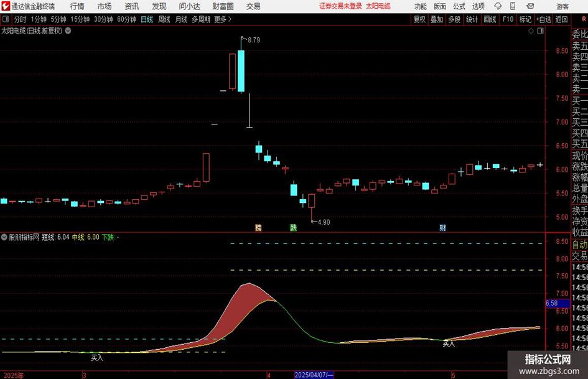The height and width of the screenshot is (379, 588).
Task: Select the 1分钟 period
Action: coord(38,19)
